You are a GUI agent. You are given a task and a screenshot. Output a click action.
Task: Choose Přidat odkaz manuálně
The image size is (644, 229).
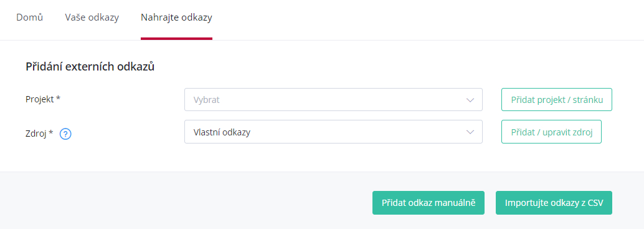[429, 203]
